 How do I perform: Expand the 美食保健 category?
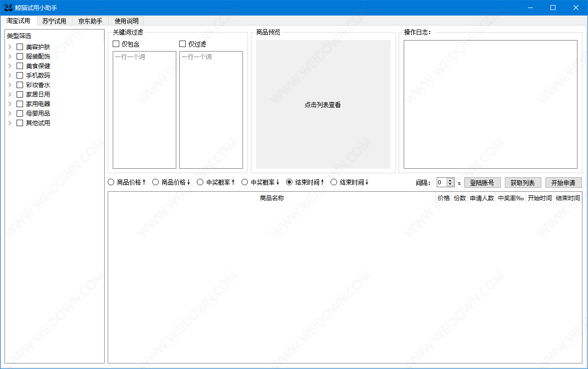[10, 66]
